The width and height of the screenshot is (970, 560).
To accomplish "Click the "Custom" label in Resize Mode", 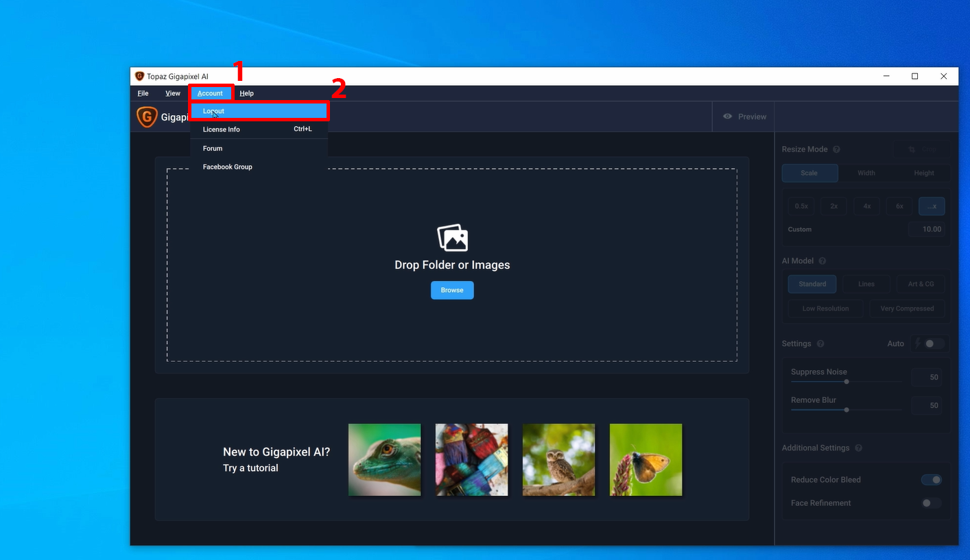I will tap(800, 230).
